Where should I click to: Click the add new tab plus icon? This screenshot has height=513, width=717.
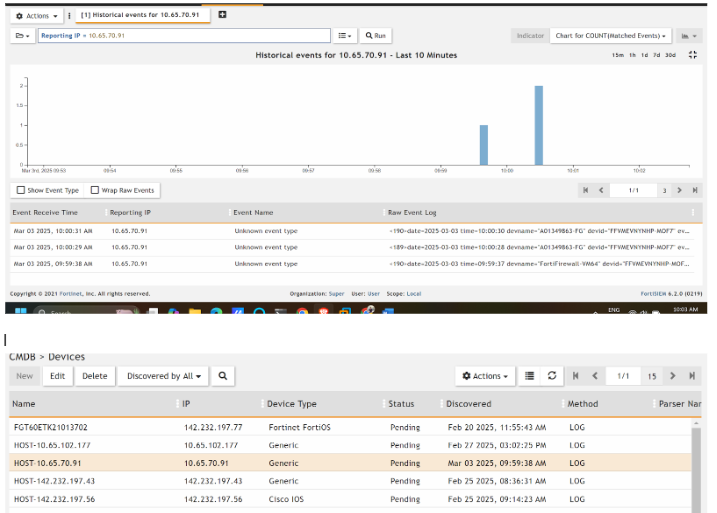click(x=222, y=15)
